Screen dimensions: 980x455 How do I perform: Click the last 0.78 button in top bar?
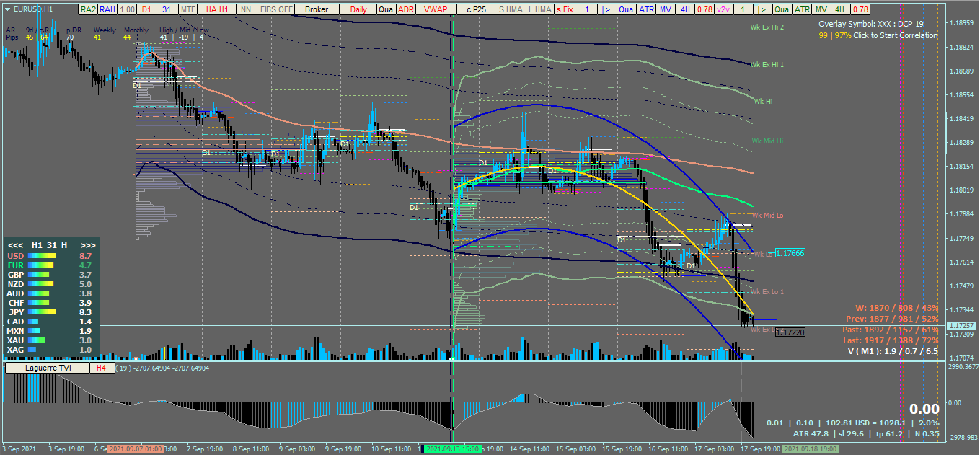click(860, 9)
